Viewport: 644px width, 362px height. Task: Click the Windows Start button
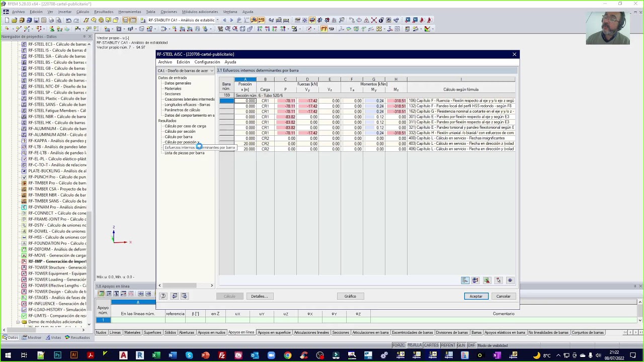click(8, 355)
